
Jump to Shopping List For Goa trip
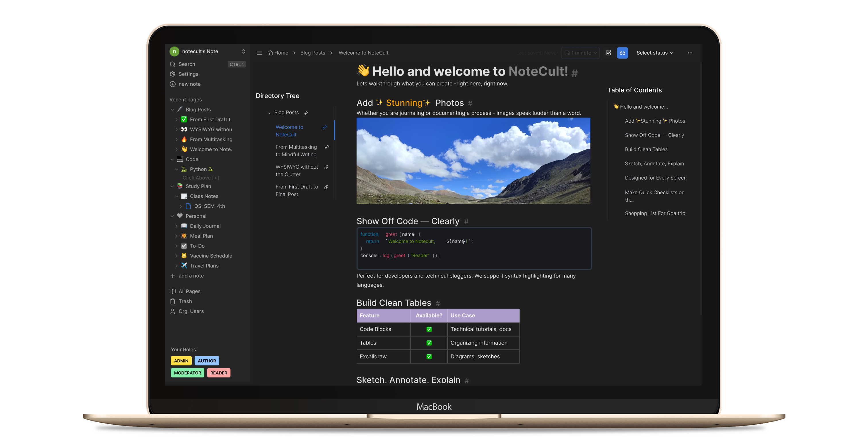click(655, 213)
